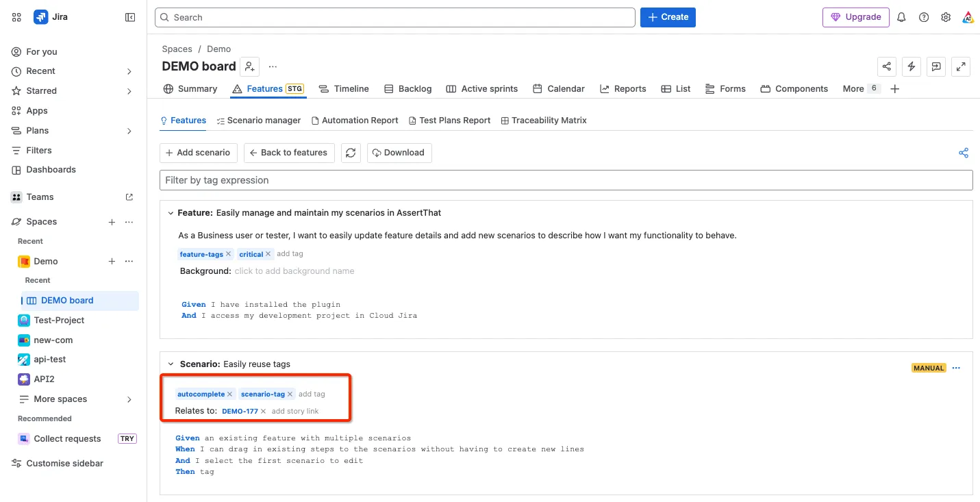Viewport: 980px width, 502px height.
Task: Click the Back to features button
Action: (289, 153)
